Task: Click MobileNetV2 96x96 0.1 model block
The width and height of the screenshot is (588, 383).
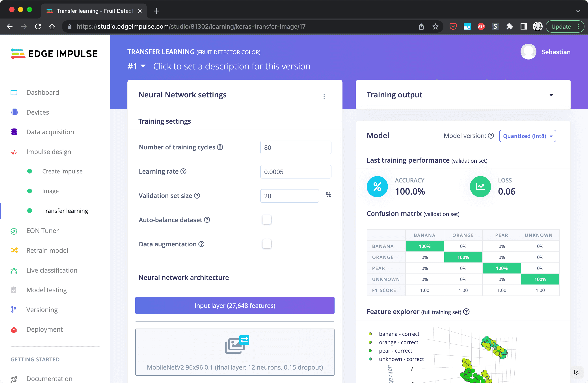Action: (235, 352)
